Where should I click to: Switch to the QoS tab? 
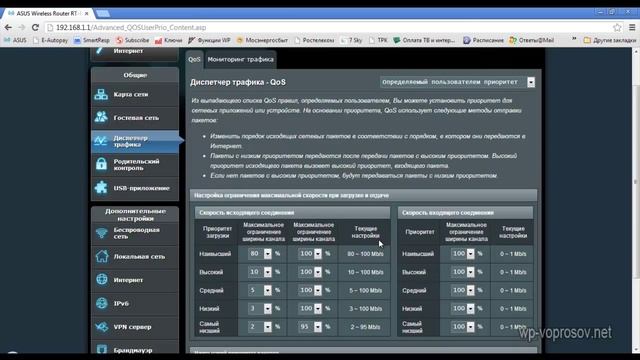(194, 60)
